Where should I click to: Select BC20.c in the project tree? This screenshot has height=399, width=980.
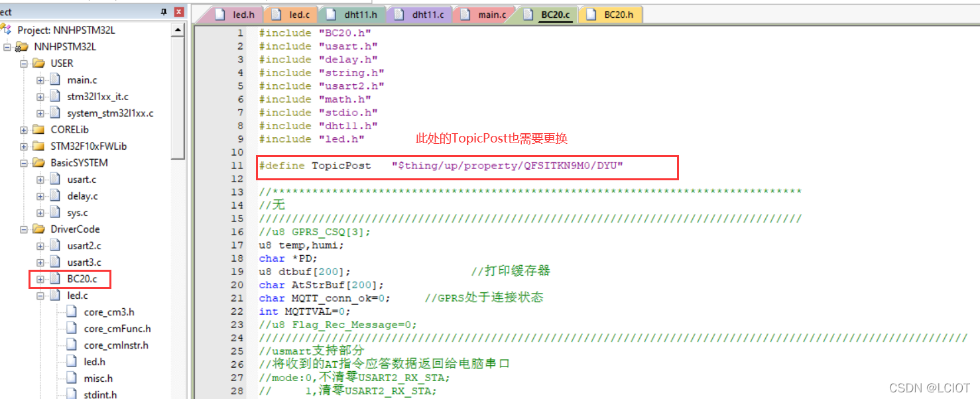pos(82,279)
